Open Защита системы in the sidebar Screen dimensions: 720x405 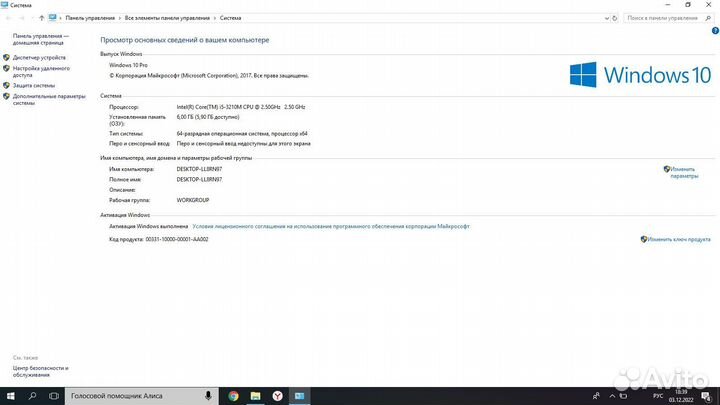tap(34, 85)
